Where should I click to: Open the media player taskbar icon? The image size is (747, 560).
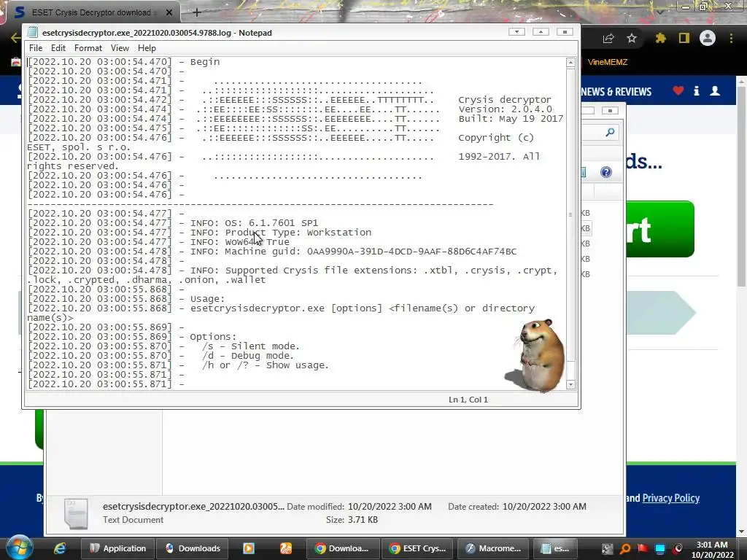point(249,548)
